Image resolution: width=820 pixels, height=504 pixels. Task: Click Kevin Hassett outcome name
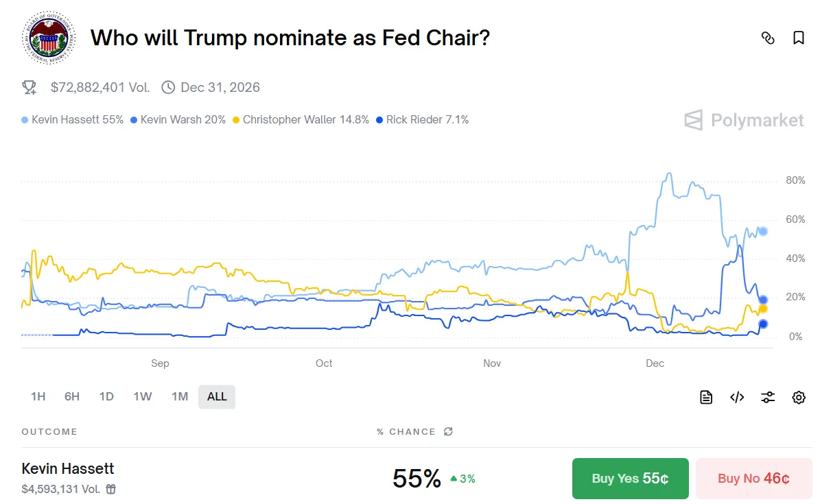[68, 469]
